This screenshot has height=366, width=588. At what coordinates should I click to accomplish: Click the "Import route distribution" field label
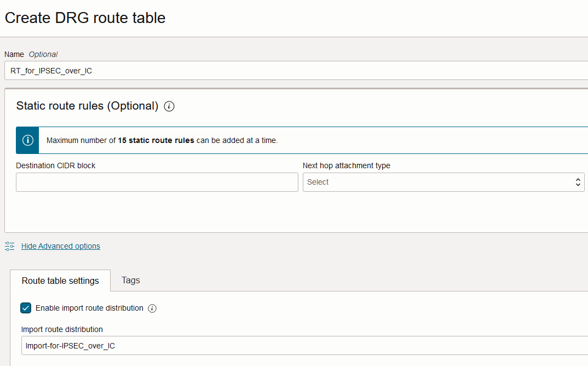click(62, 329)
